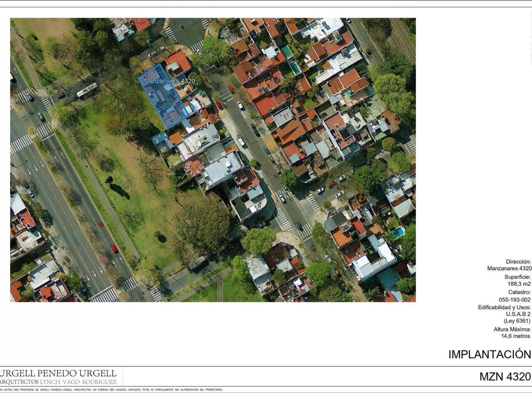This screenshot has width=532, height=393.
Task: Click the 'Manzanares 4320' address under Dirección
Action: point(509,269)
